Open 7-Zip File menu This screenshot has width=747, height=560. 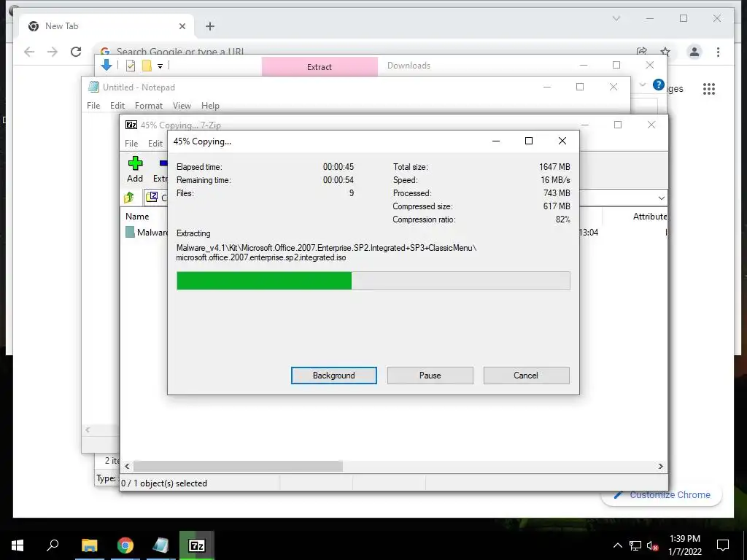pyautogui.click(x=131, y=144)
